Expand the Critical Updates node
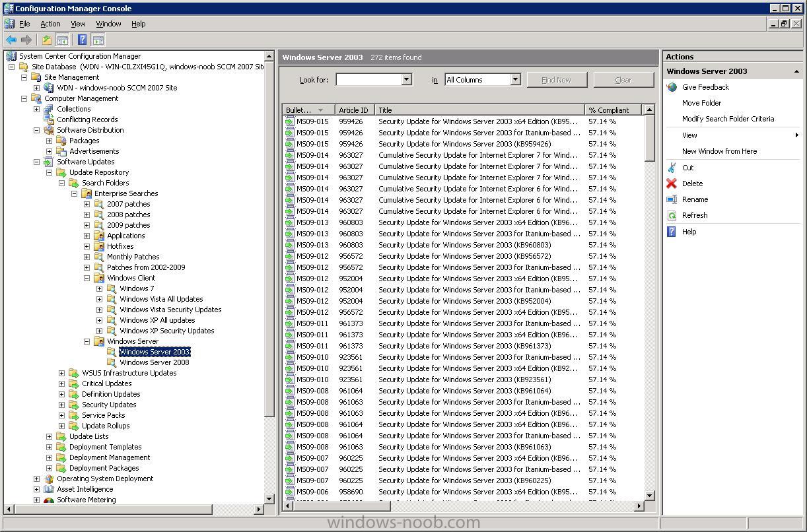This screenshot has width=807, height=532. pos(62,383)
